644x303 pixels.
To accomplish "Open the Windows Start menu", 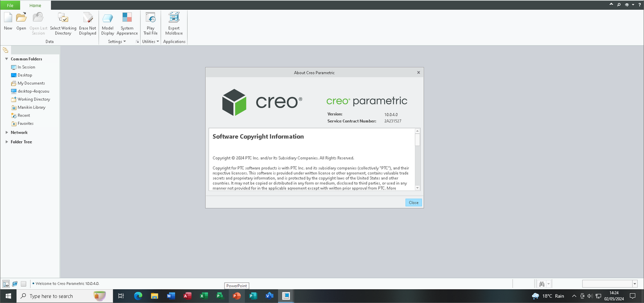I will point(8,296).
